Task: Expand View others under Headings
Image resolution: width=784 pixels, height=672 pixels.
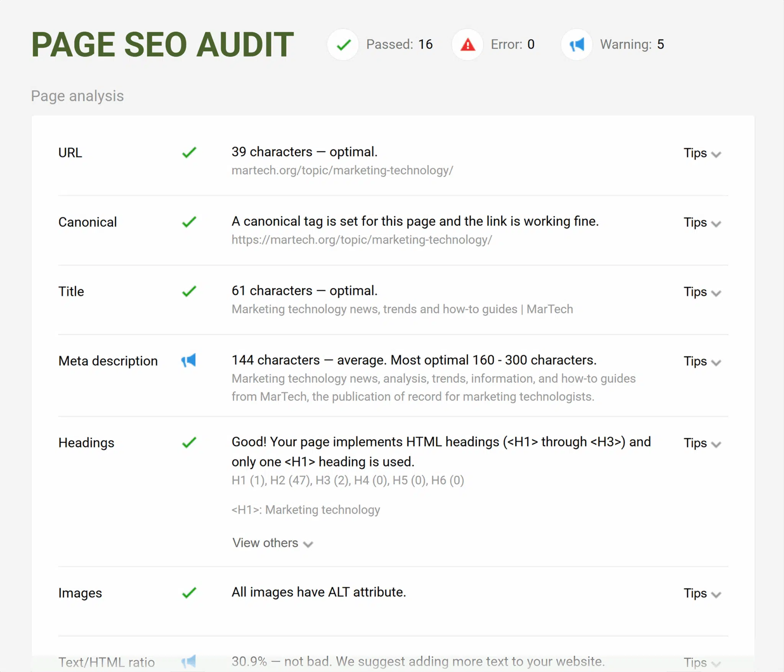Action: [273, 543]
